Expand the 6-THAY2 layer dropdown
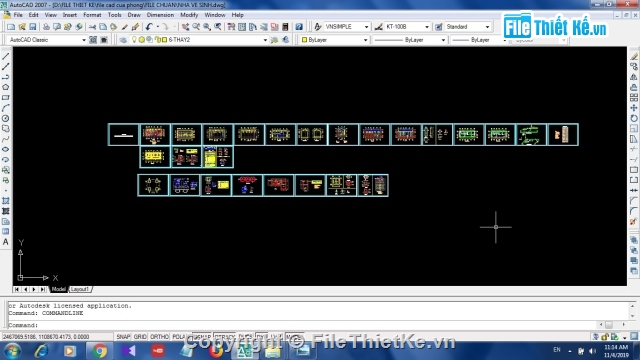This screenshot has height=360, width=640. click(x=265, y=40)
